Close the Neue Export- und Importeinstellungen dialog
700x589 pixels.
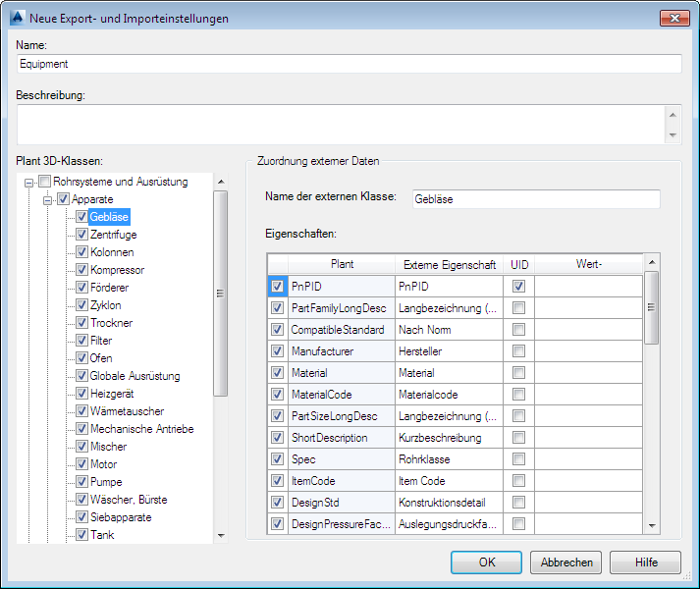[673, 18]
